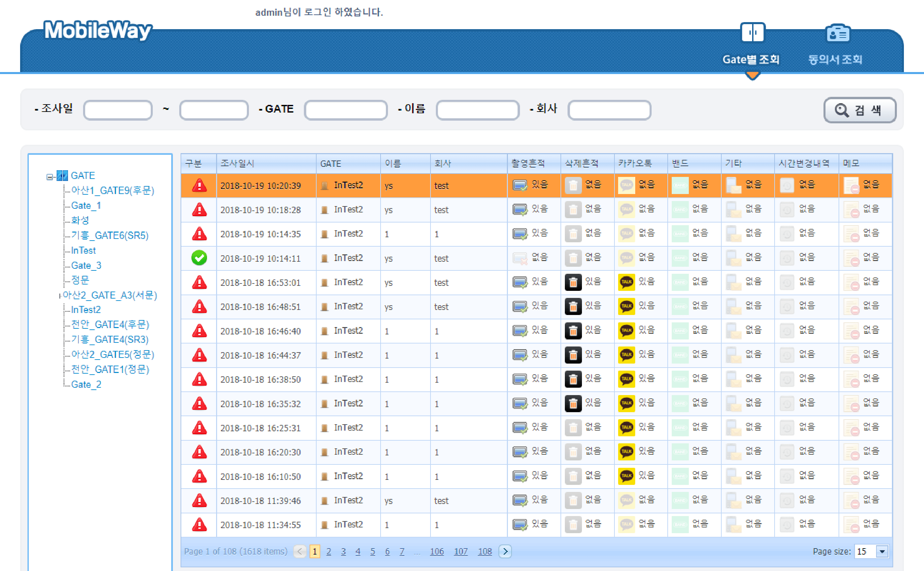Click 촬영흔적 icon in 10:14:11 row

520,258
